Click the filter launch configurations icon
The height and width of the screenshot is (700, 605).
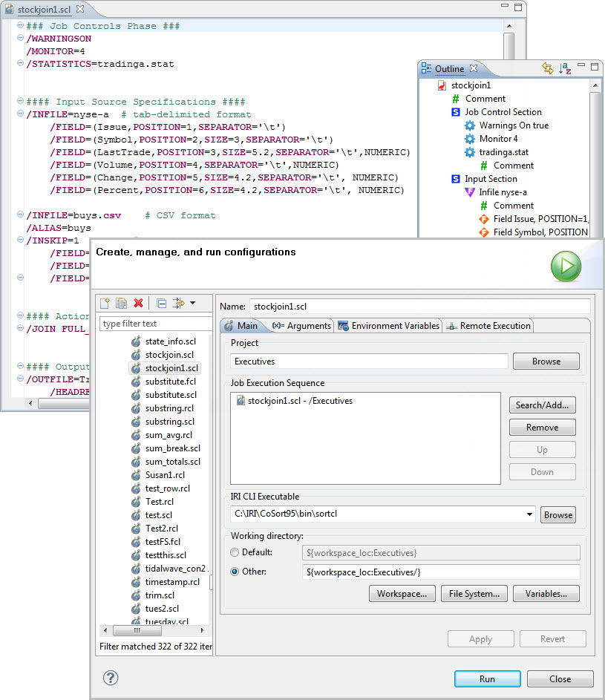point(179,303)
